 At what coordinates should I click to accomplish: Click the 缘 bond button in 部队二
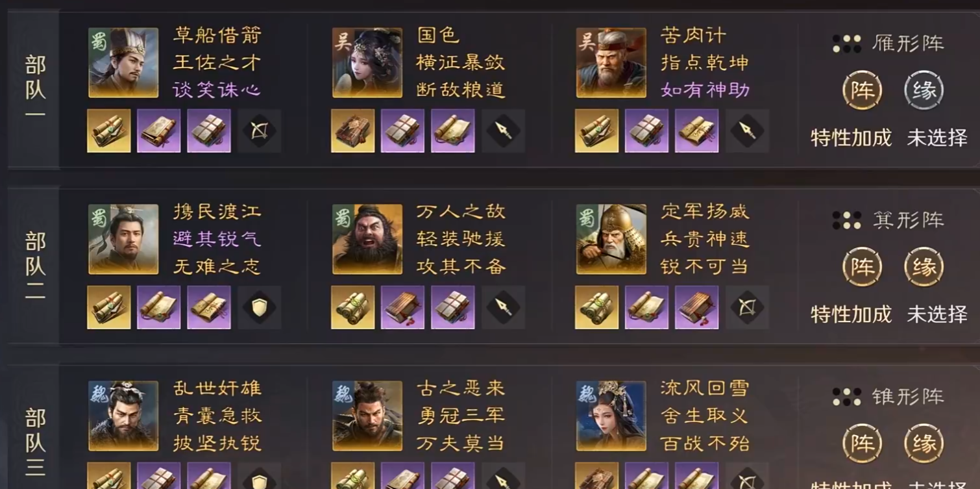coord(924,267)
